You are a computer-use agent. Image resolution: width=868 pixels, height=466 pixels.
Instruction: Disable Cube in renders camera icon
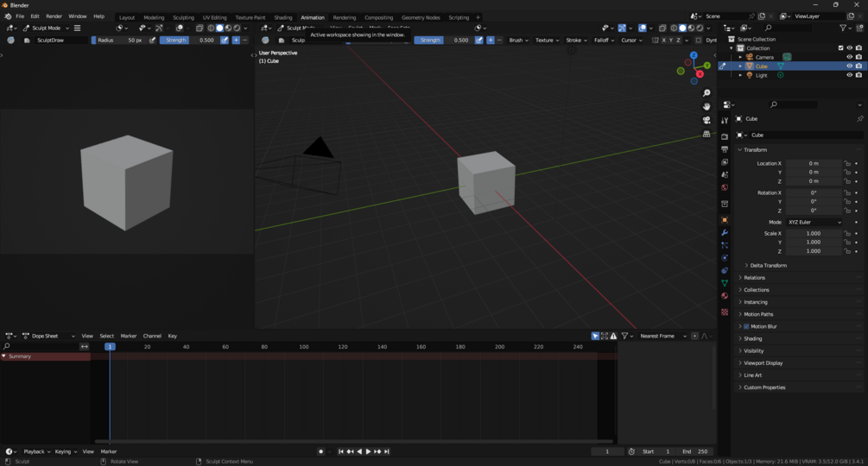[858, 66]
